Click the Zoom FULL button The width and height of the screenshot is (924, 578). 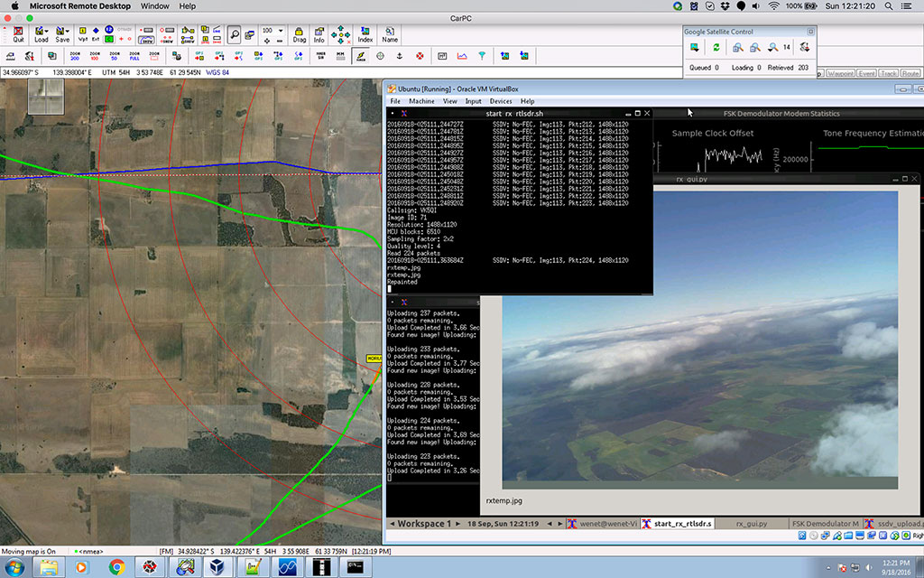pyautogui.click(x=134, y=56)
